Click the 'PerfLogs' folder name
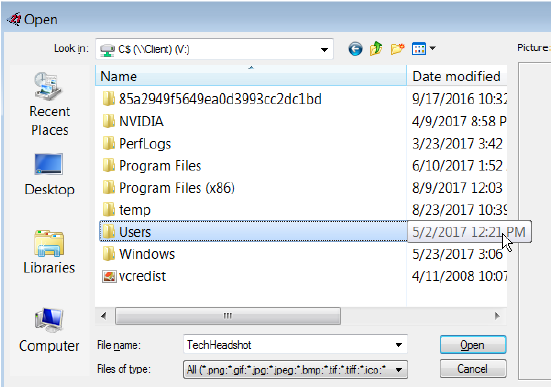This screenshot has height=388, width=552. tap(145, 144)
